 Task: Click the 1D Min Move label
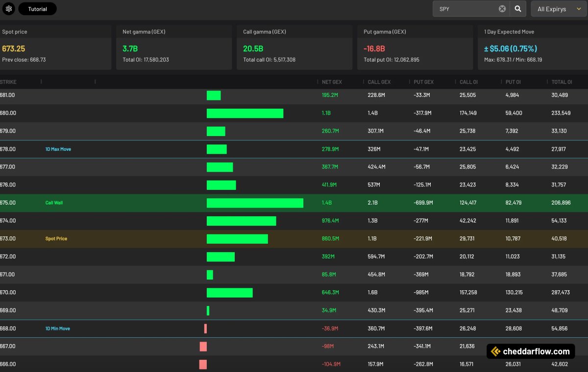pyautogui.click(x=57, y=328)
